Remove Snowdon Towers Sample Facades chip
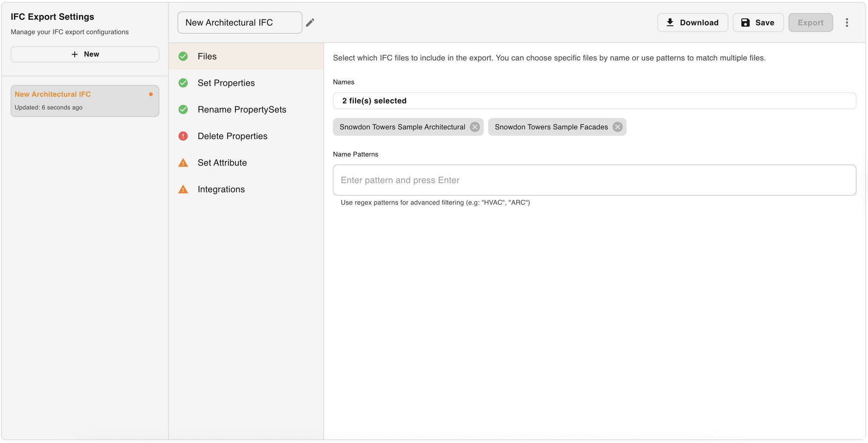 pos(617,127)
